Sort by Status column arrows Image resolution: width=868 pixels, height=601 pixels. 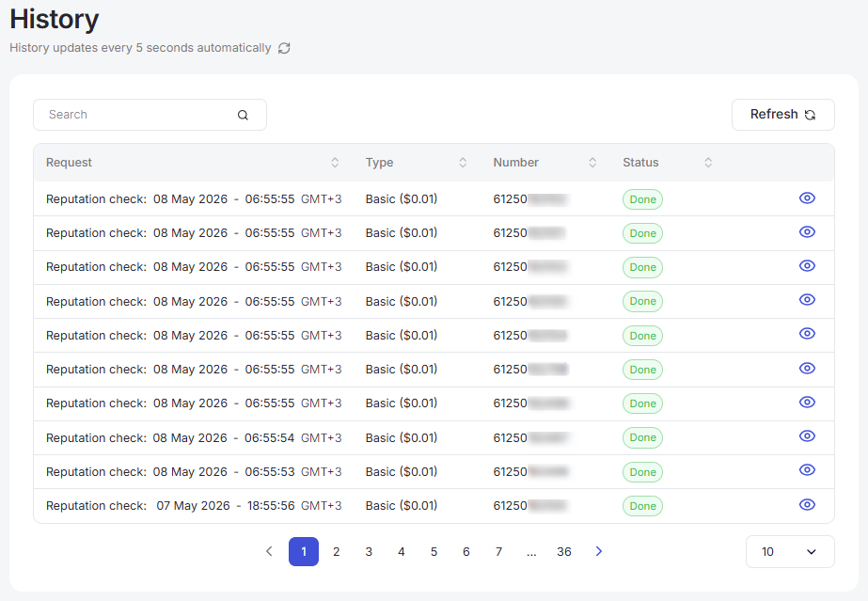[x=708, y=163]
